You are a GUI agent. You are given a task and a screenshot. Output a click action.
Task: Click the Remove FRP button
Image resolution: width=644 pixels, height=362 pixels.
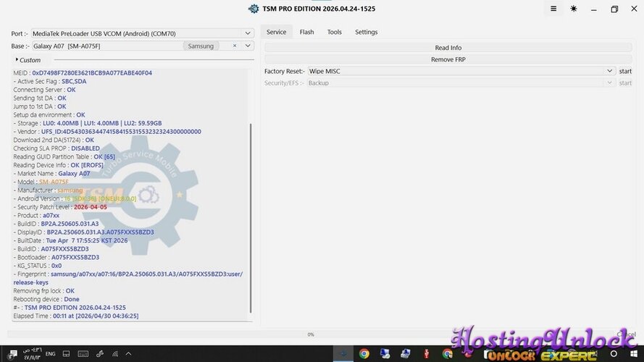pyautogui.click(x=448, y=59)
